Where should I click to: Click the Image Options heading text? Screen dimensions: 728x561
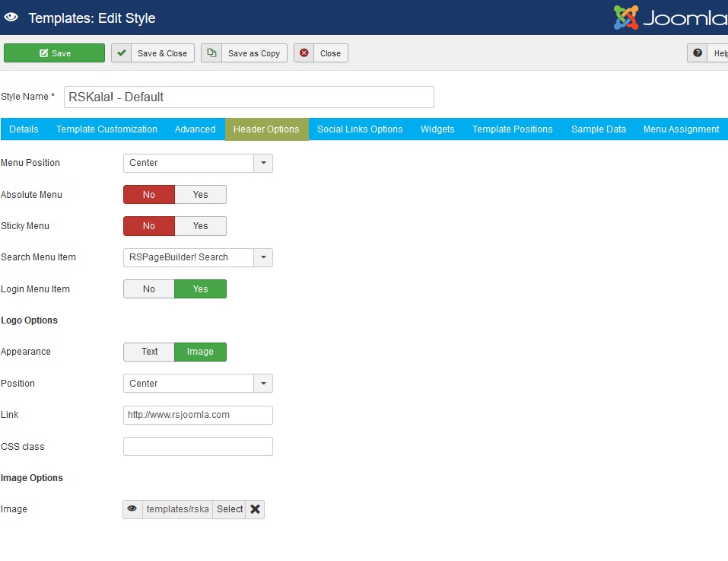32,478
